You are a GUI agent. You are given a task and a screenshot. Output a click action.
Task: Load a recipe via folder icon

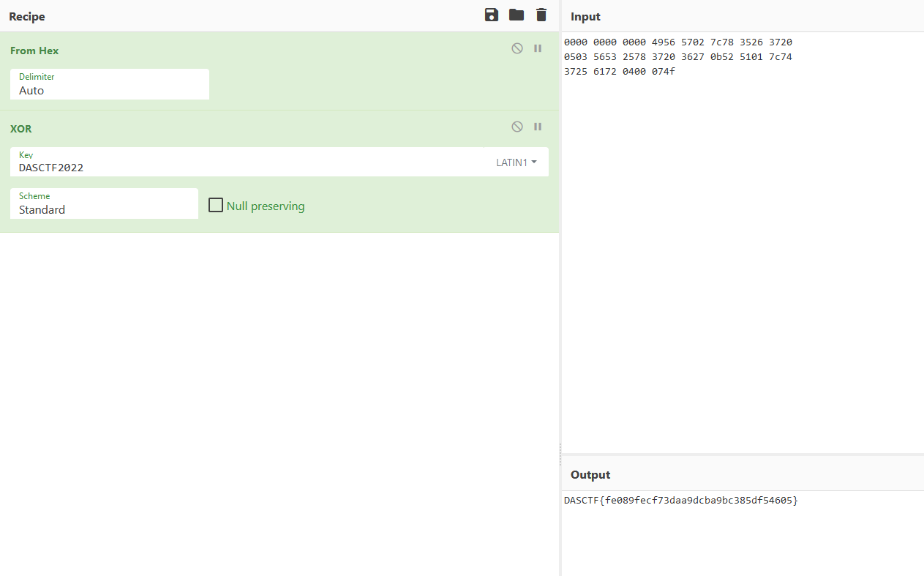pyautogui.click(x=517, y=15)
